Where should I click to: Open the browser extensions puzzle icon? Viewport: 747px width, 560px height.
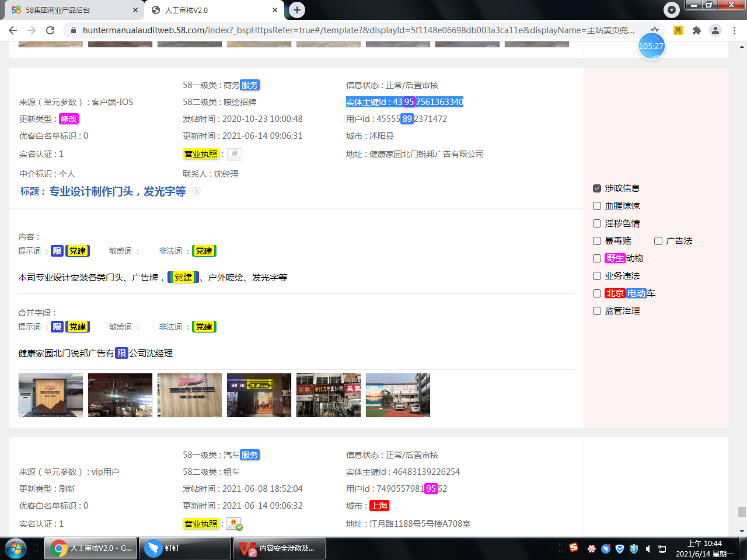click(696, 30)
